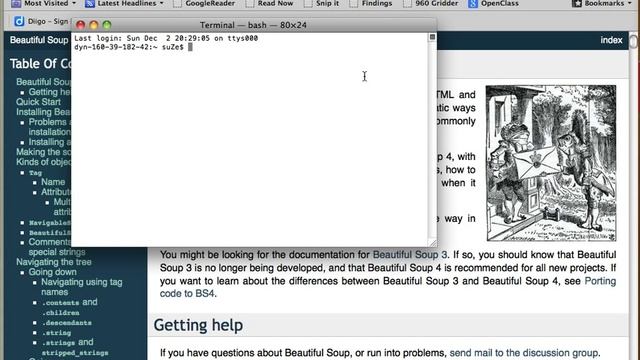
Task: Click the Terminal scrollback split icon
Action: coord(432,37)
